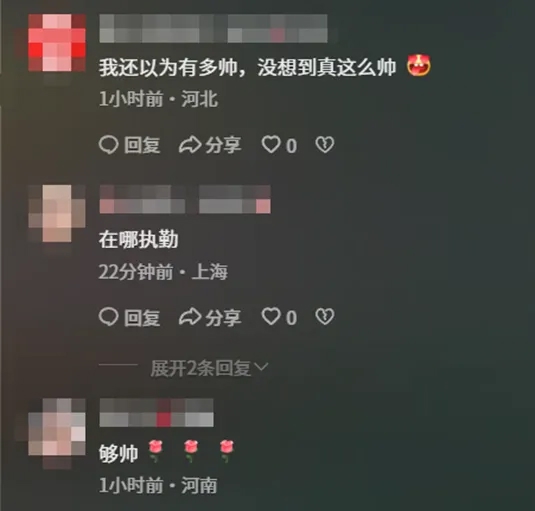Click the star-eyes emoji in first comment
Screen dimensions: 535x511
(419, 65)
